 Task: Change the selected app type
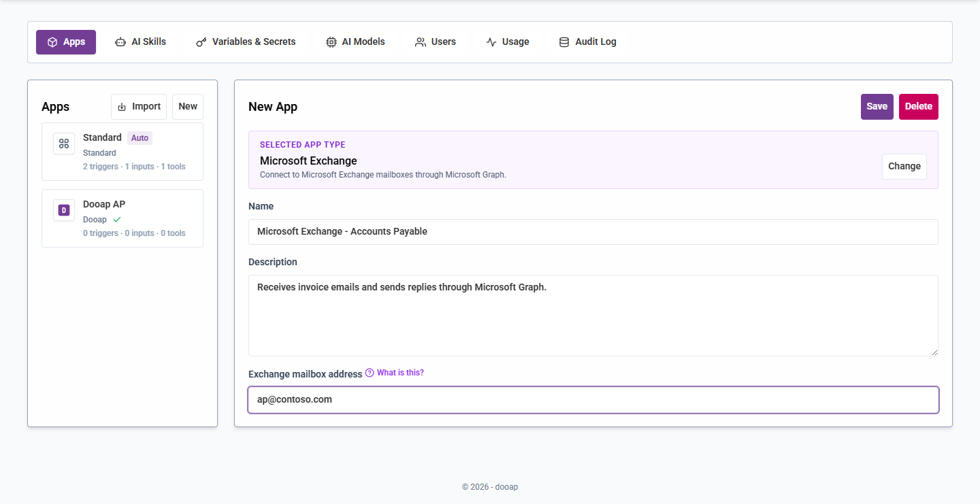904,167
